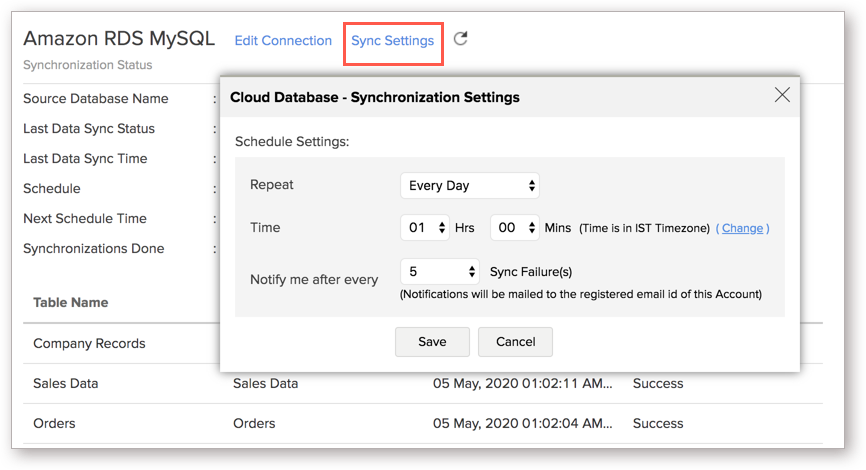Select the Orders table name

pyautogui.click(x=54, y=424)
